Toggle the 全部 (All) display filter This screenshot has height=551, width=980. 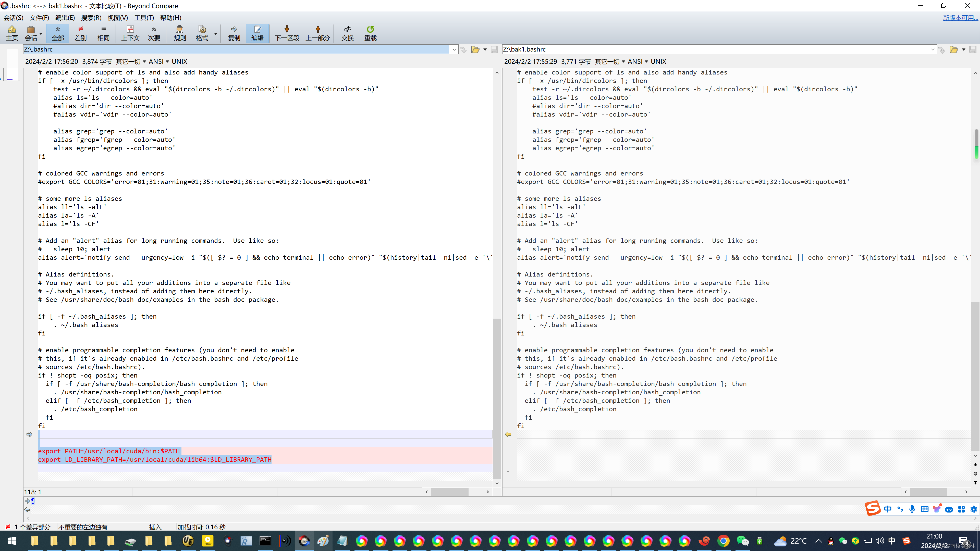click(58, 33)
